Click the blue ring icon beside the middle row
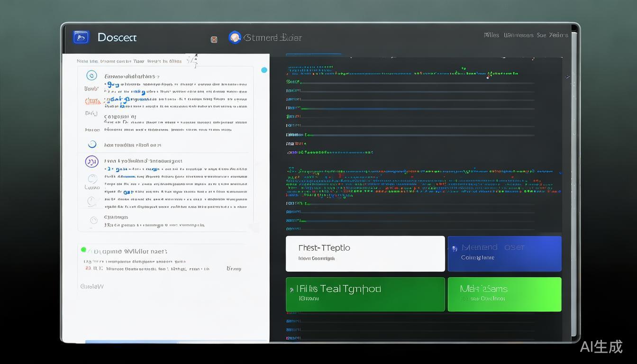 coord(92,145)
